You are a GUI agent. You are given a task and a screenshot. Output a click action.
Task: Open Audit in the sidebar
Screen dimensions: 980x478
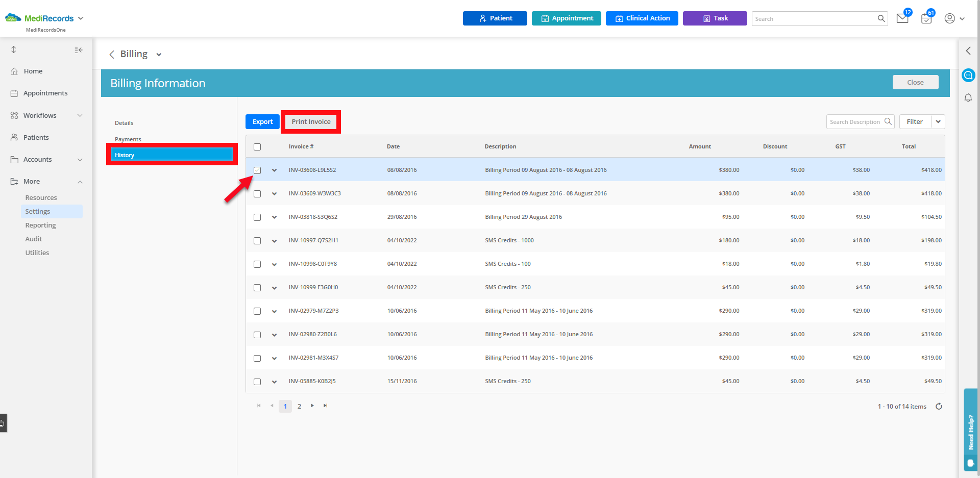coord(34,239)
